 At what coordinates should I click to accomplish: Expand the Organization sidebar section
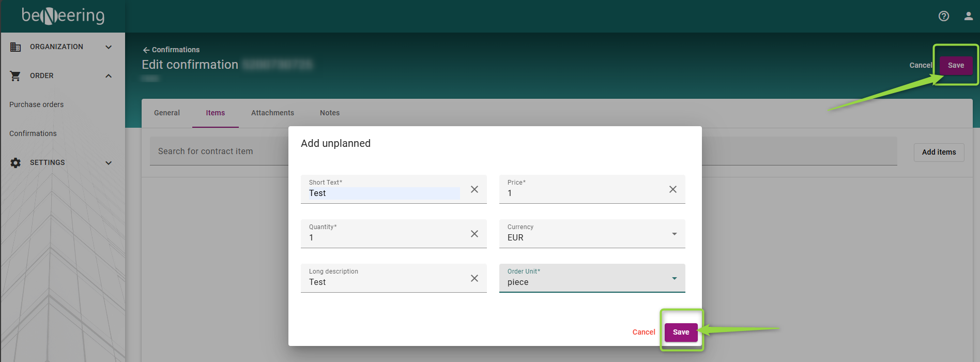[109, 47]
